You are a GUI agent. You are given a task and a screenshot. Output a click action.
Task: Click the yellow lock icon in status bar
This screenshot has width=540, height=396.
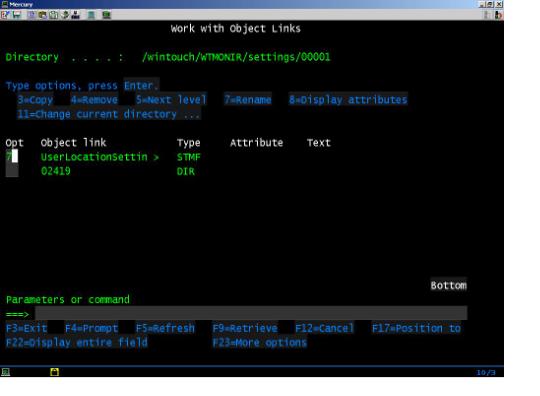54,372
